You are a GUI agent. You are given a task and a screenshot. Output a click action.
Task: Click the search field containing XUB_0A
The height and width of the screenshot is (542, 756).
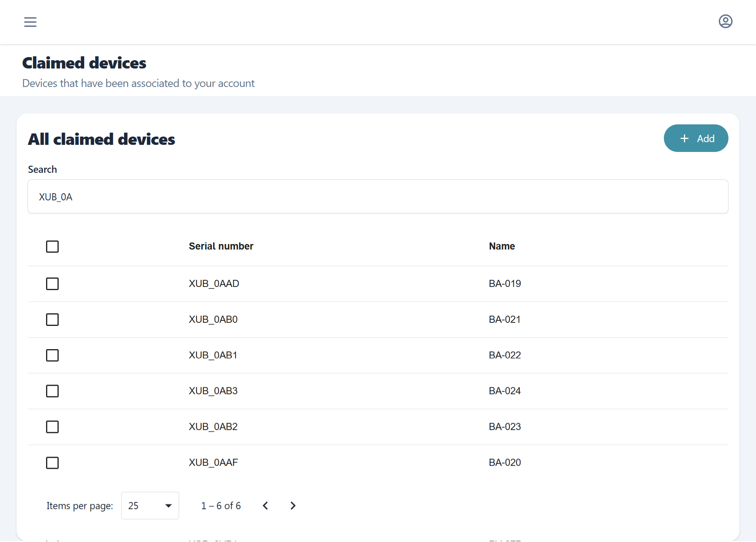pyautogui.click(x=378, y=197)
